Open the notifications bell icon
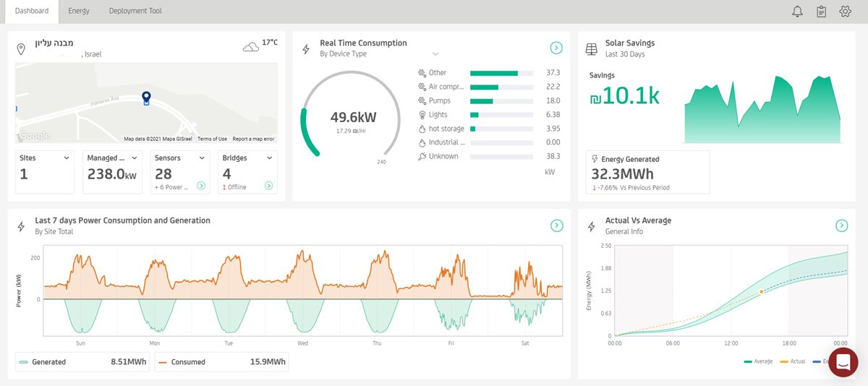Image resolution: width=868 pixels, height=386 pixels. tap(798, 11)
